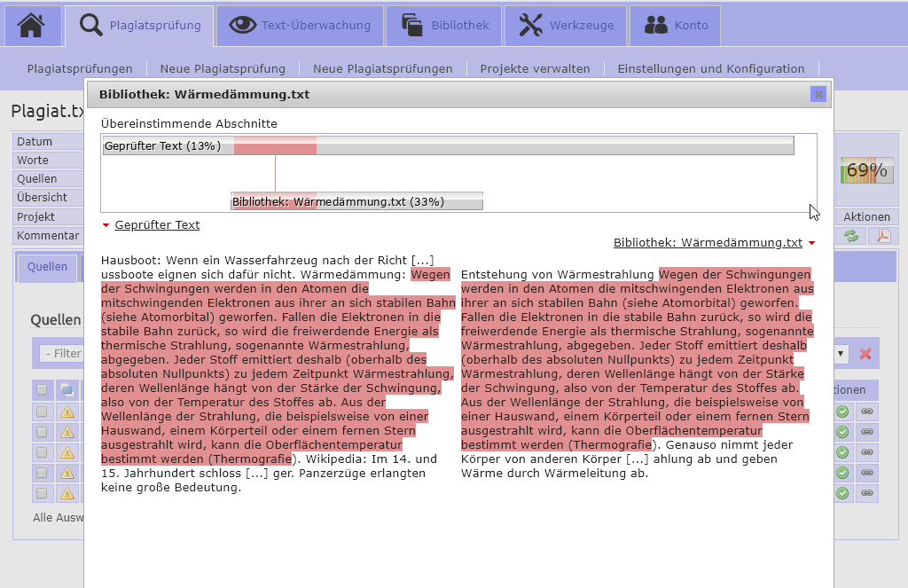Choose Neue Plagiatsprüfung in the submenu
This screenshot has height=588, width=908.
pyautogui.click(x=223, y=69)
